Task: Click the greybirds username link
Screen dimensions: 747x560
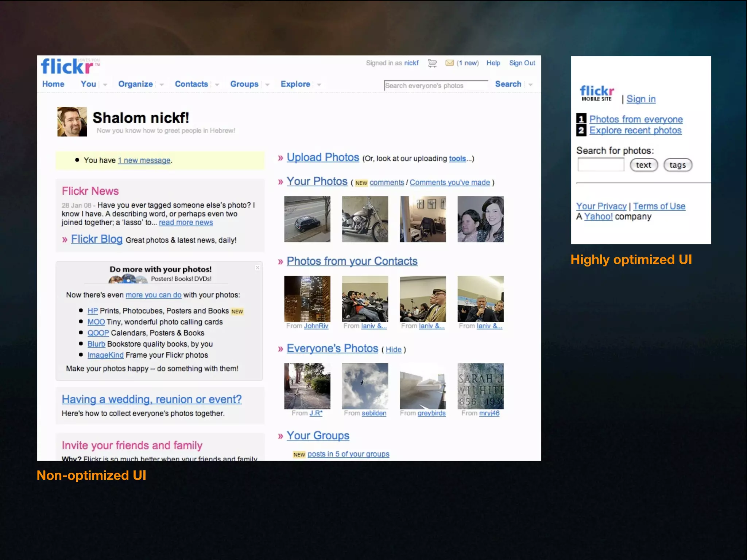Action: pyautogui.click(x=431, y=413)
